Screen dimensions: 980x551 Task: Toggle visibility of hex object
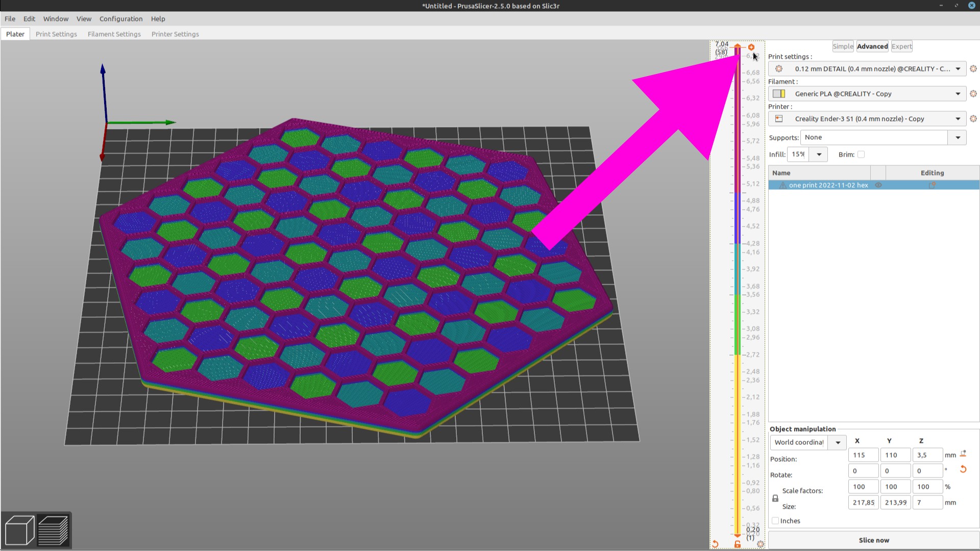(x=878, y=185)
